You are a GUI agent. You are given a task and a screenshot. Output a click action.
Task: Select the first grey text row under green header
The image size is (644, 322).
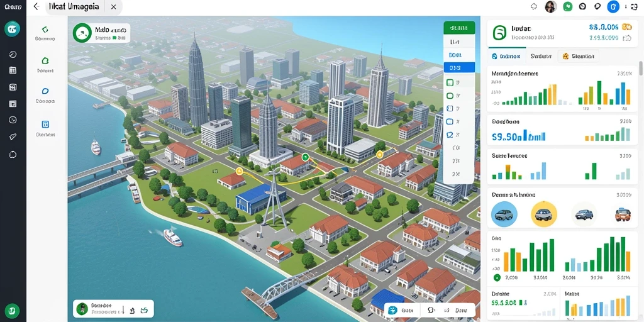coord(455,42)
